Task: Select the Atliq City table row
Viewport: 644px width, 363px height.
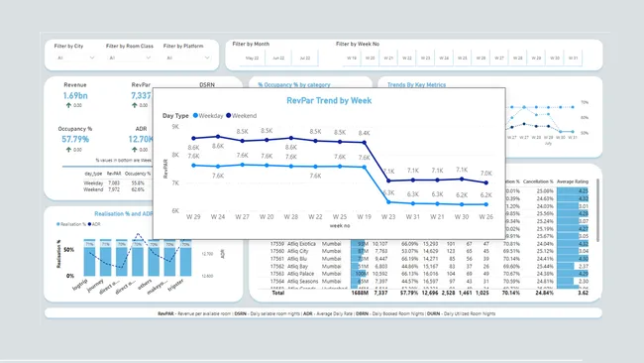Action: click(429, 251)
